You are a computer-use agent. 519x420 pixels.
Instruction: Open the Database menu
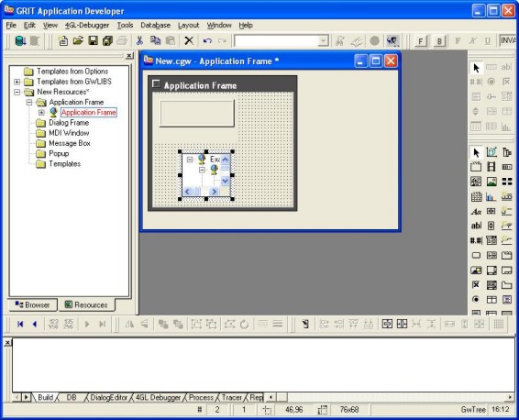[x=155, y=25]
